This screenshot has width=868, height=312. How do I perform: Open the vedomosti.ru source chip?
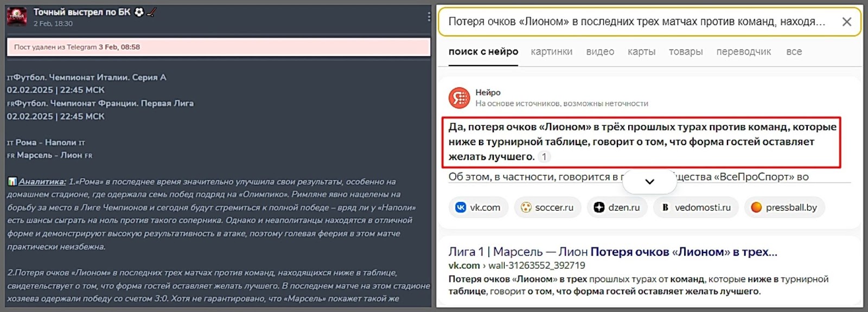pyautogui.click(x=696, y=207)
